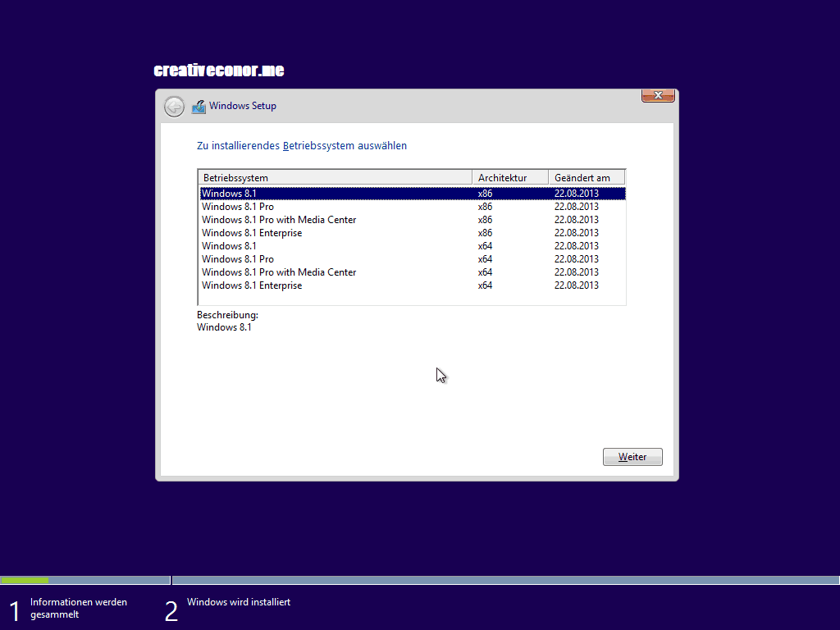Select the Windows 8.1 x86 row

413,194
